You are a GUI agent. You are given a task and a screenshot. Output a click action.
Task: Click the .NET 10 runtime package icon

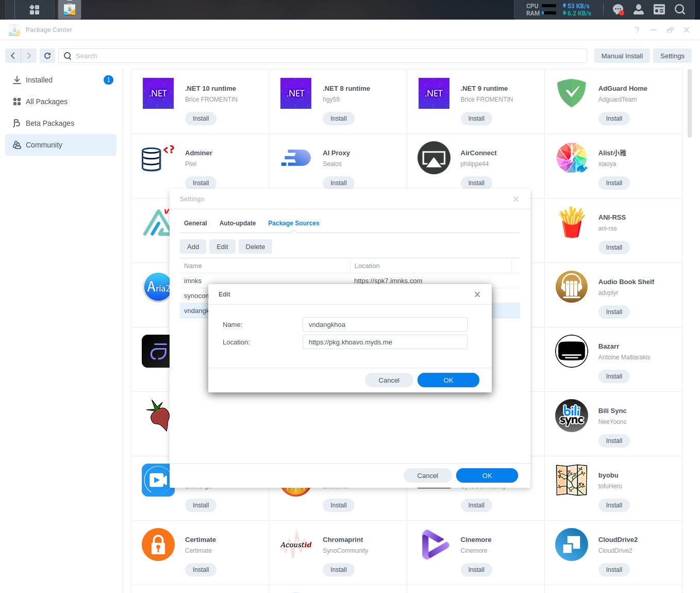click(158, 93)
